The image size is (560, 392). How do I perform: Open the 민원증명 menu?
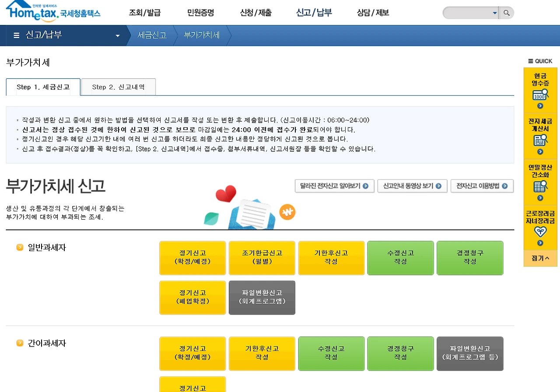tap(200, 13)
